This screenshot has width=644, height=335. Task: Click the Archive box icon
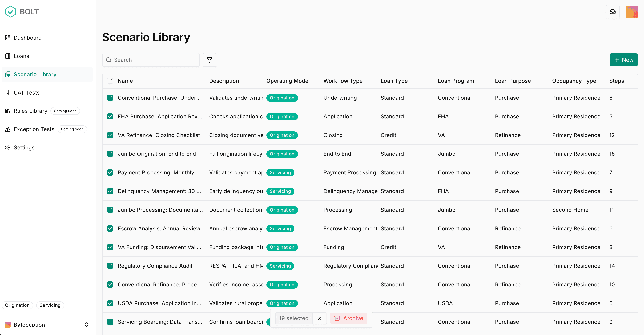click(337, 318)
